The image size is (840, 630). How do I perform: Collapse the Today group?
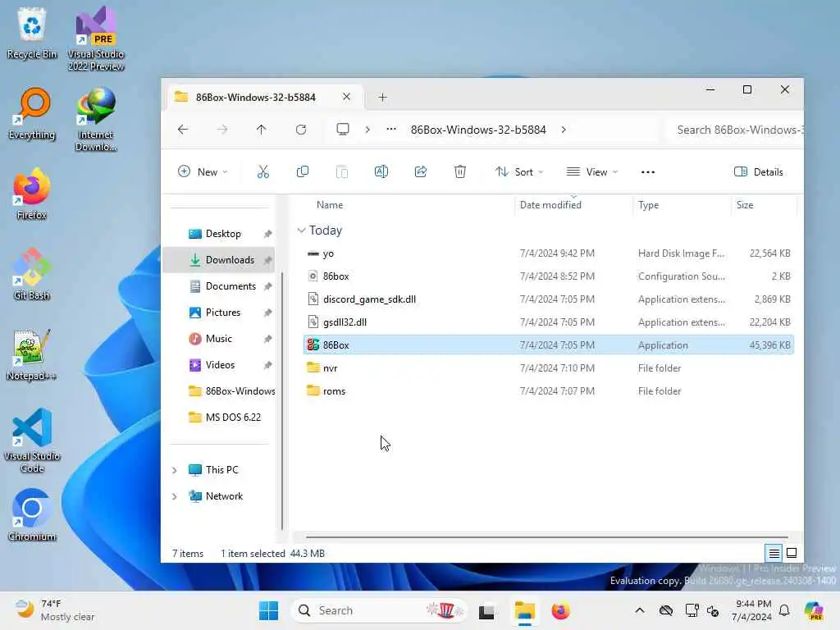coord(301,231)
